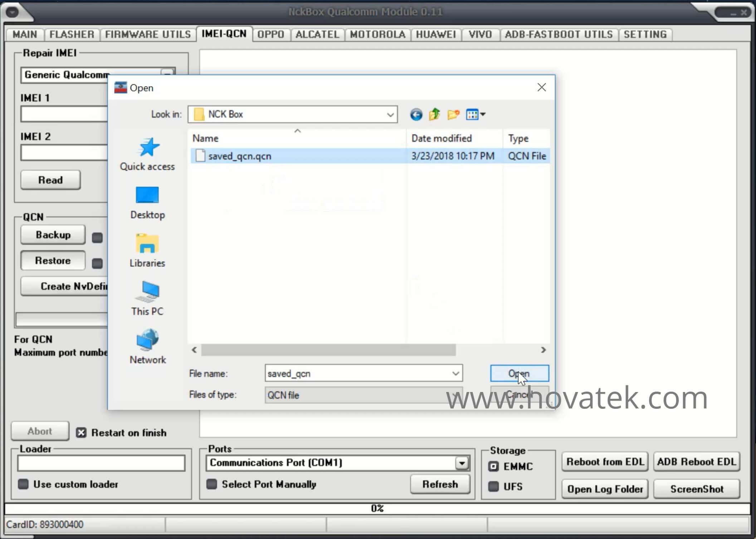Image resolution: width=756 pixels, height=539 pixels.
Task: Click the QCN Backup button
Action: [53, 235]
